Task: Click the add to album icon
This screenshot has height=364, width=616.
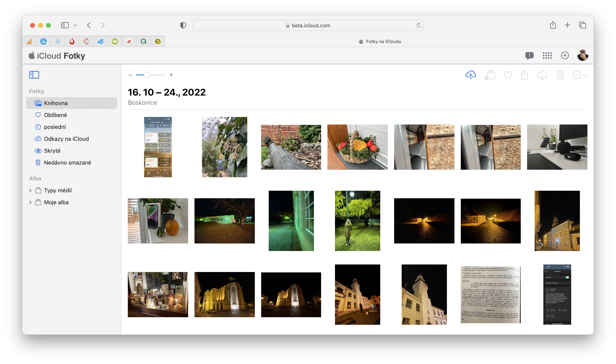Action: [490, 75]
